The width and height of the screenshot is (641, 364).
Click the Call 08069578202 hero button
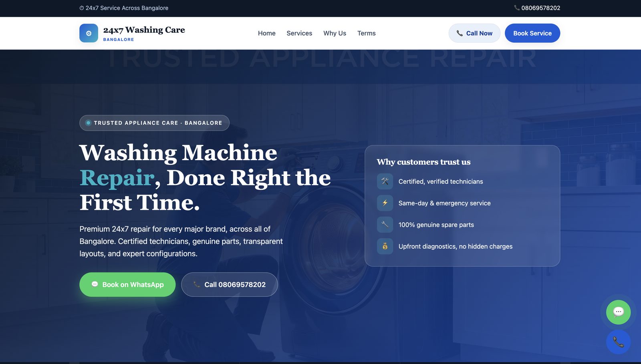tap(230, 285)
